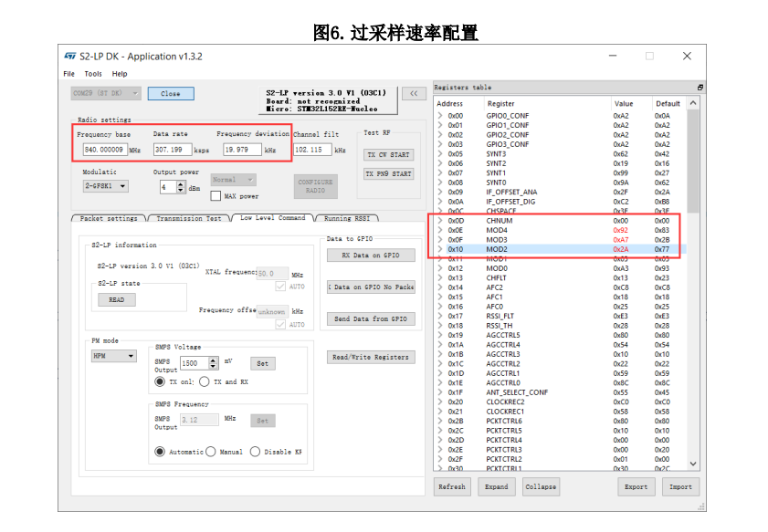Click the registers scrollbar up arrow
The height and width of the screenshot is (532, 768).
[693, 103]
